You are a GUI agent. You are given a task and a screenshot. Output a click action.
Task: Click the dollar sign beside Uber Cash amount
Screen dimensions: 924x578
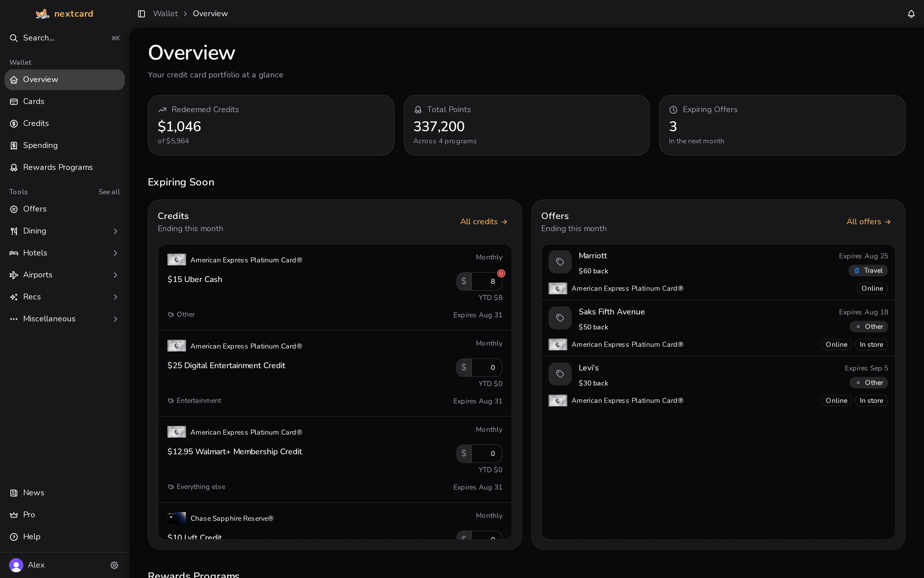pos(464,281)
